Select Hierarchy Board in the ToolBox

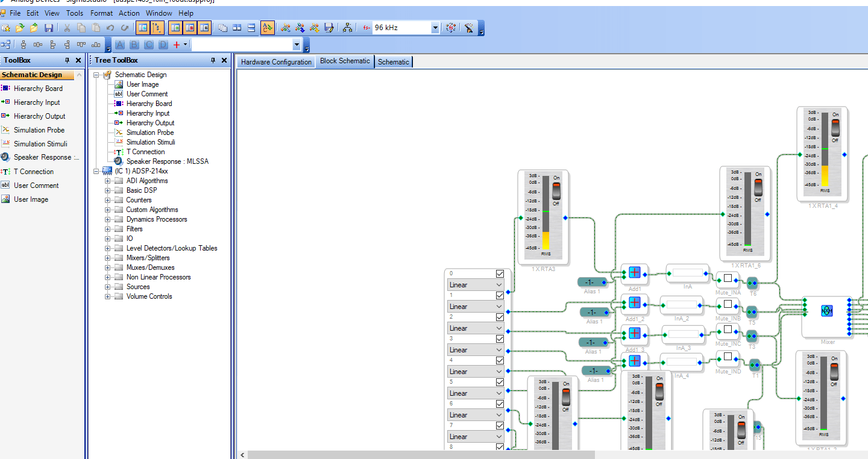point(38,89)
